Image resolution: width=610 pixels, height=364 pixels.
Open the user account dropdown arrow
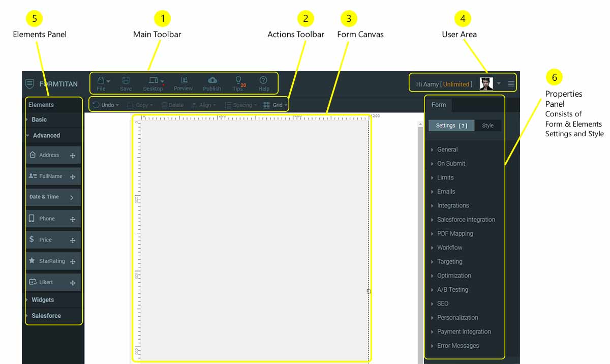[499, 83]
